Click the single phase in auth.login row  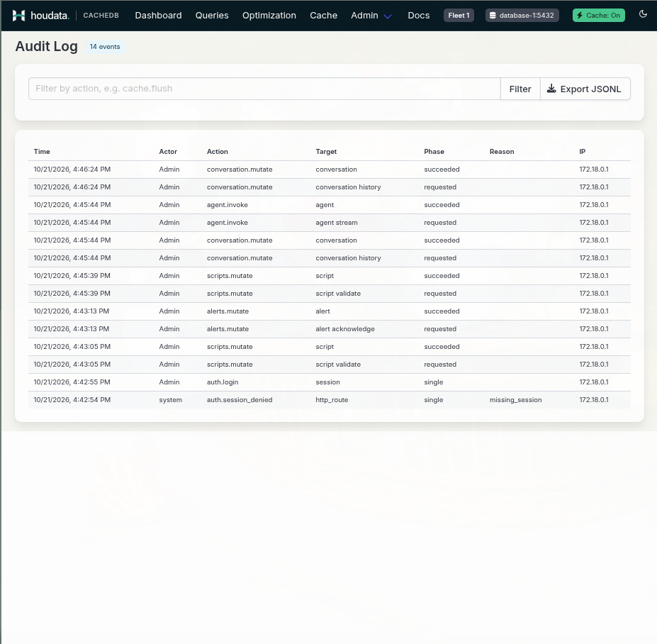[x=433, y=382]
